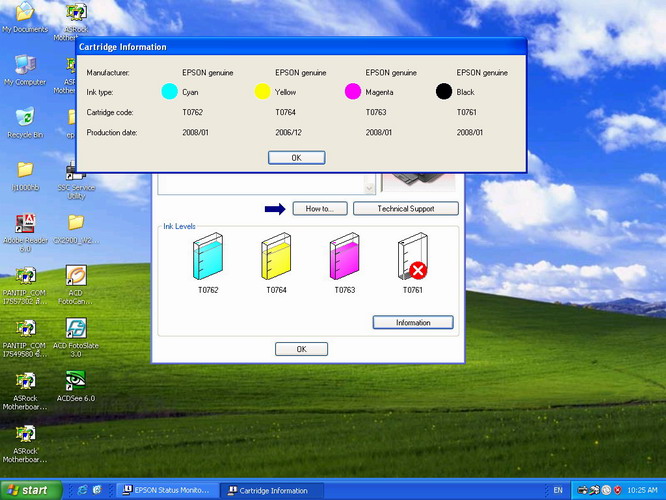The height and width of the screenshot is (500, 666).
Task: Click the Yellow ink color circle
Action: 262,91
